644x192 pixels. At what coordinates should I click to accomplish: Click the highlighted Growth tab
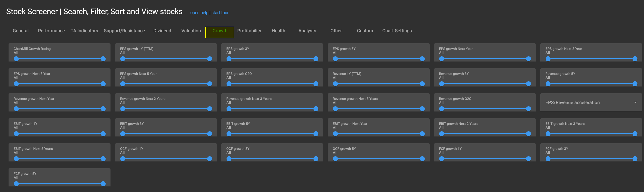click(220, 31)
